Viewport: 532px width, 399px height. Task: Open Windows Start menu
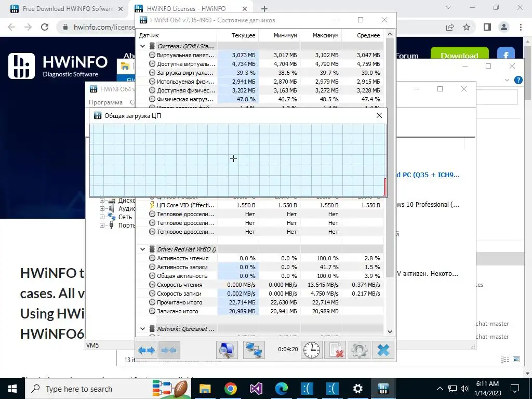coord(12,389)
